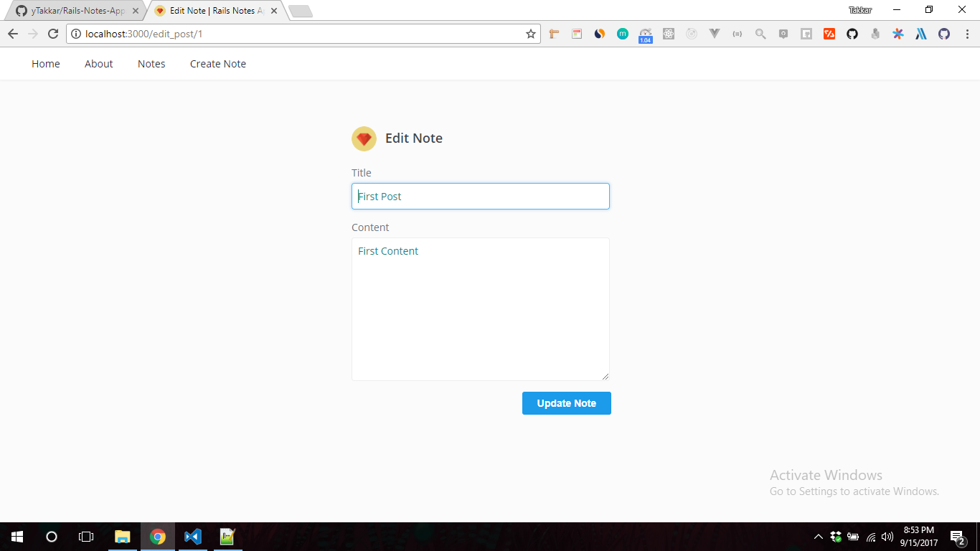Open the page speed 1.04 extension
This screenshot has width=980, height=551.
(x=646, y=35)
